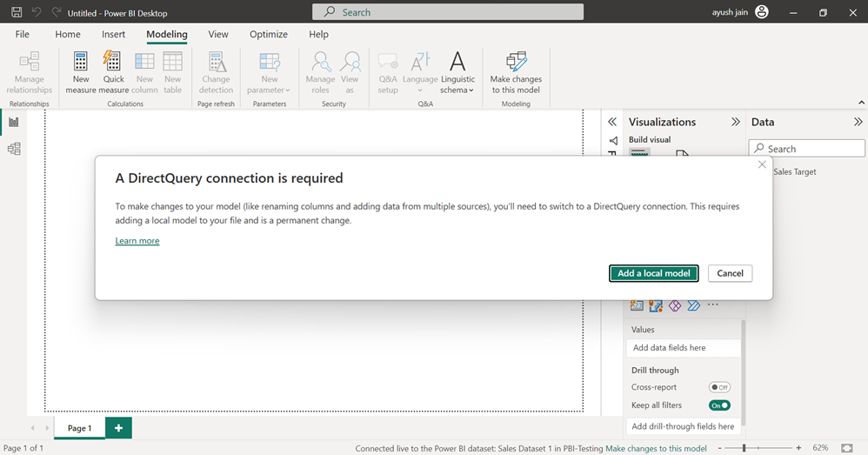868x455 pixels.
Task: Open the File menu
Action: pyautogui.click(x=22, y=34)
